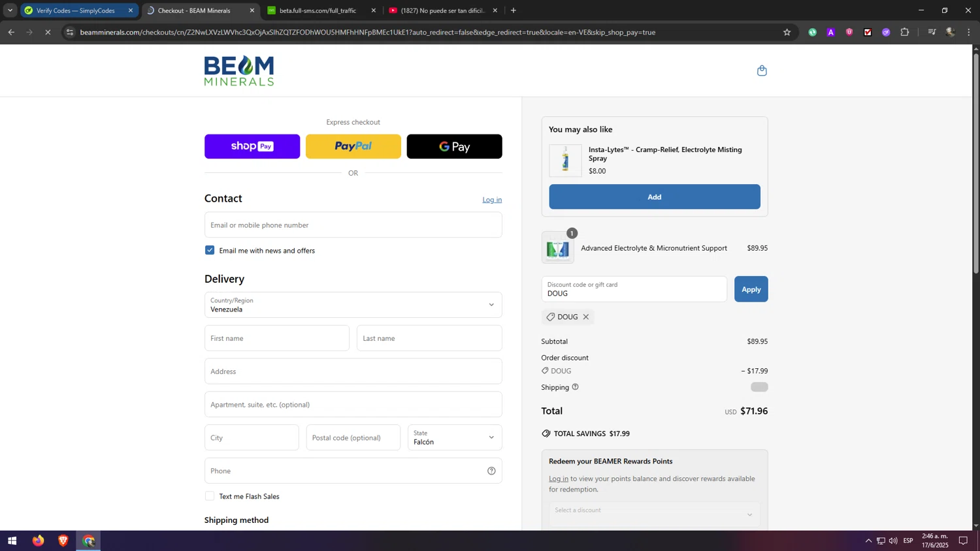Close the Checkout BEAM Minerals tab
Viewport: 980px width, 551px height.
(252, 10)
